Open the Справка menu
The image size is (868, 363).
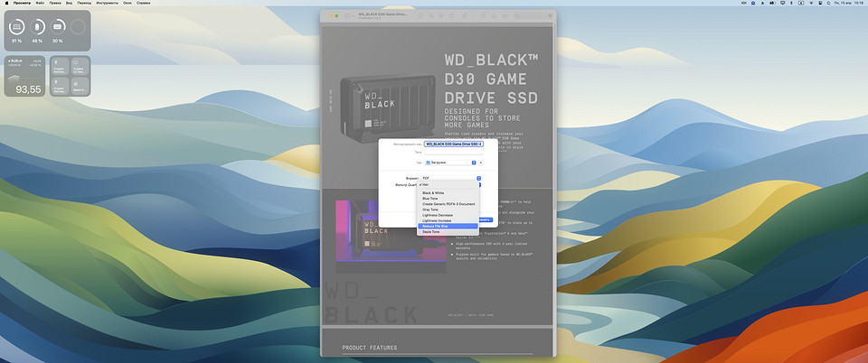tap(143, 3)
